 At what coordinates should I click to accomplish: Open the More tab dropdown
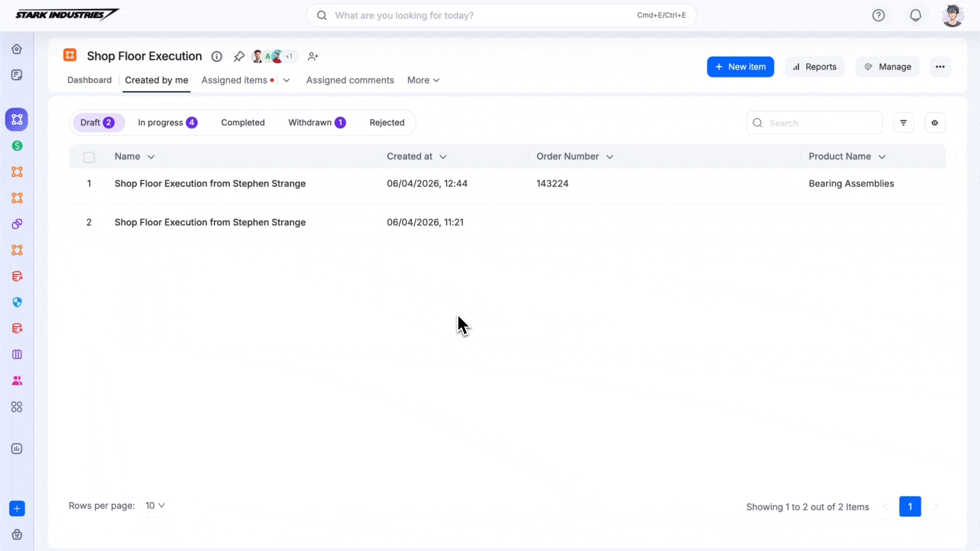423,80
